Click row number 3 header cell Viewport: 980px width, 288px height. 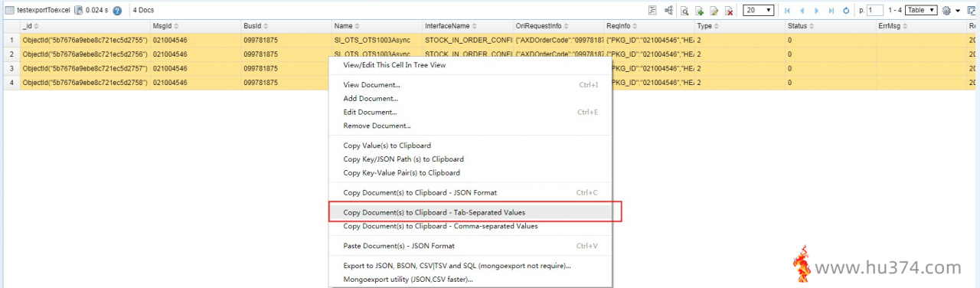click(x=11, y=68)
